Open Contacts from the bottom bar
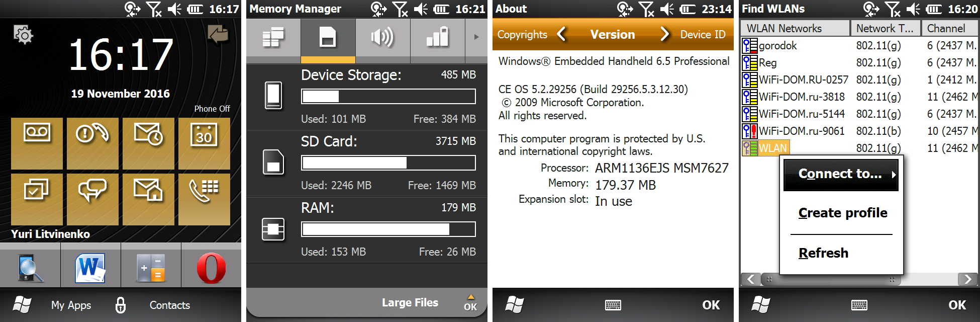980x322 pixels. pyautogui.click(x=170, y=305)
